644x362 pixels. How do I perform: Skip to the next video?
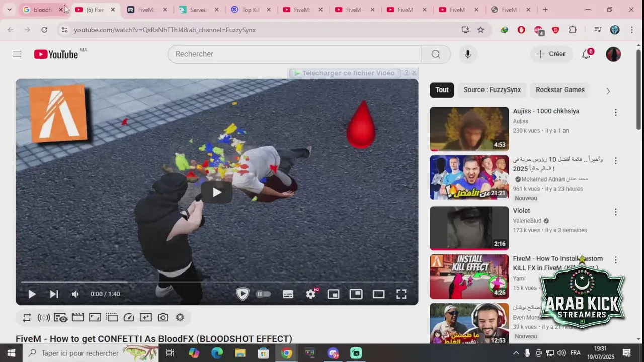(54, 294)
